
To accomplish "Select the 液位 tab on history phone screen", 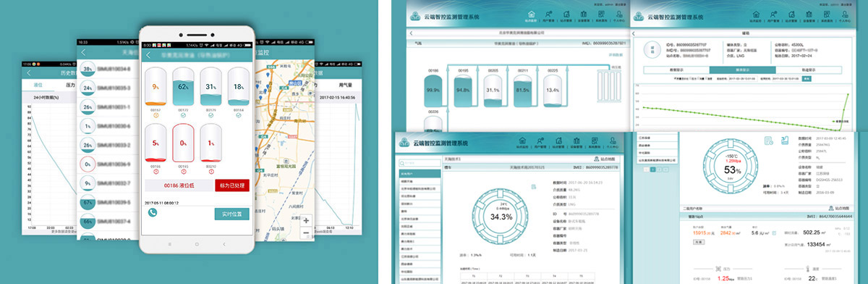I will (x=38, y=85).
